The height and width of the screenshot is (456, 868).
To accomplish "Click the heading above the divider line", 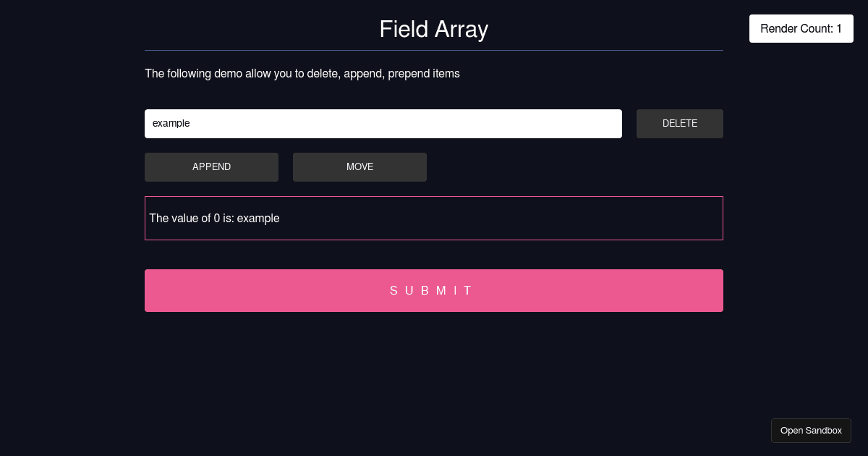I will (433, 29).
